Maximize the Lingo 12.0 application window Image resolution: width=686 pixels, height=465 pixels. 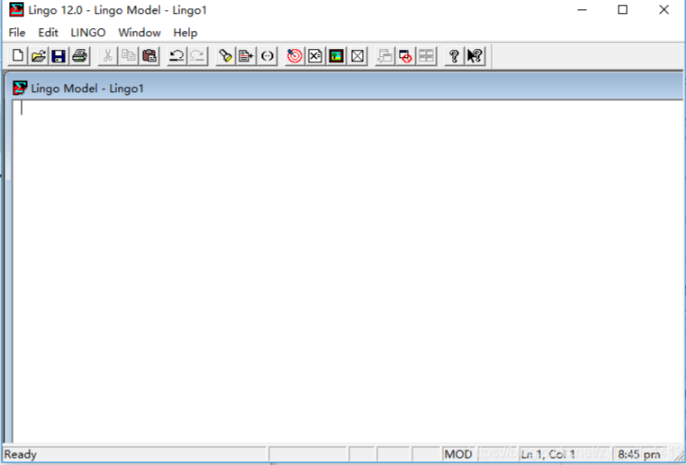622,10
